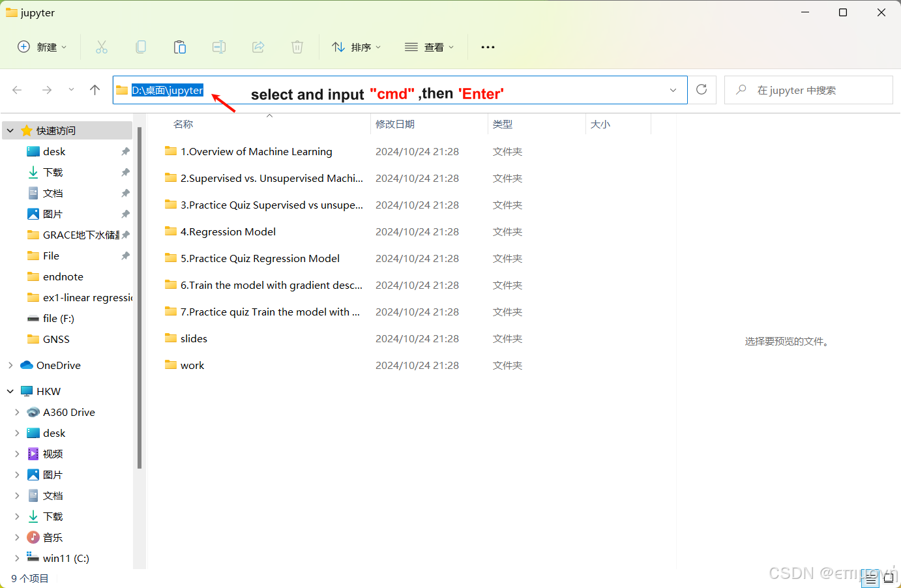Open the see-more (...) menu
The width and height of the screenshot is (901, 588).
pos(488,46)
